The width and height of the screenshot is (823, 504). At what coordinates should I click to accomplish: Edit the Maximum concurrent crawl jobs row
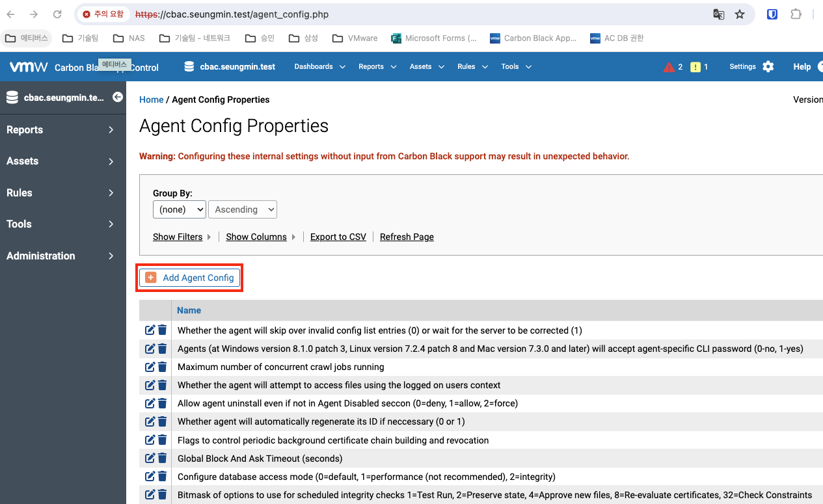pos(150,367)
